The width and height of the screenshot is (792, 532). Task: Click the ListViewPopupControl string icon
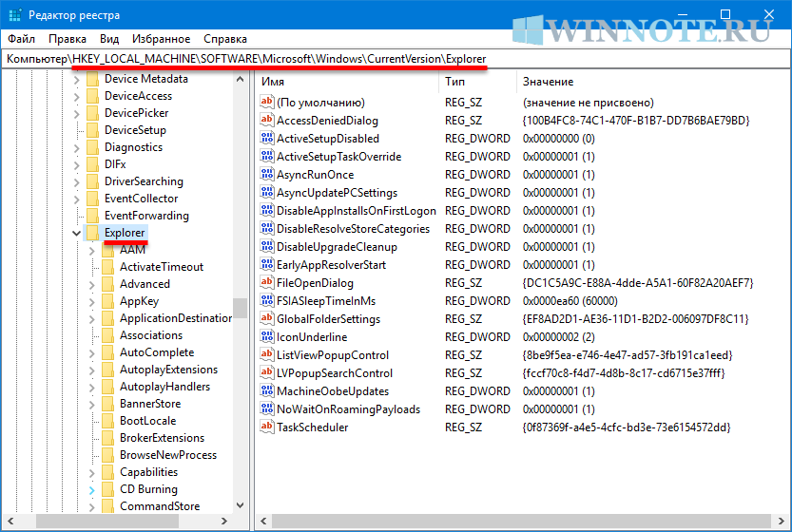[266, 354]
